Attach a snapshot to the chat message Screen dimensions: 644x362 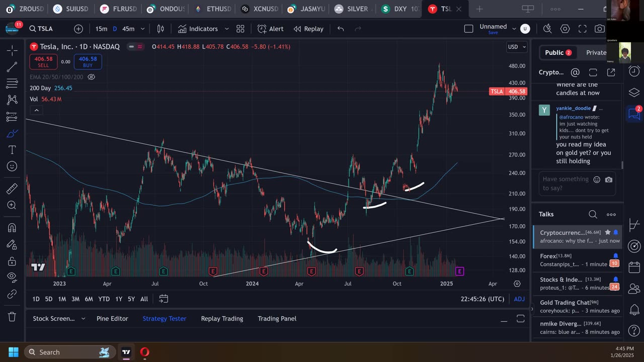pos(609,179)
